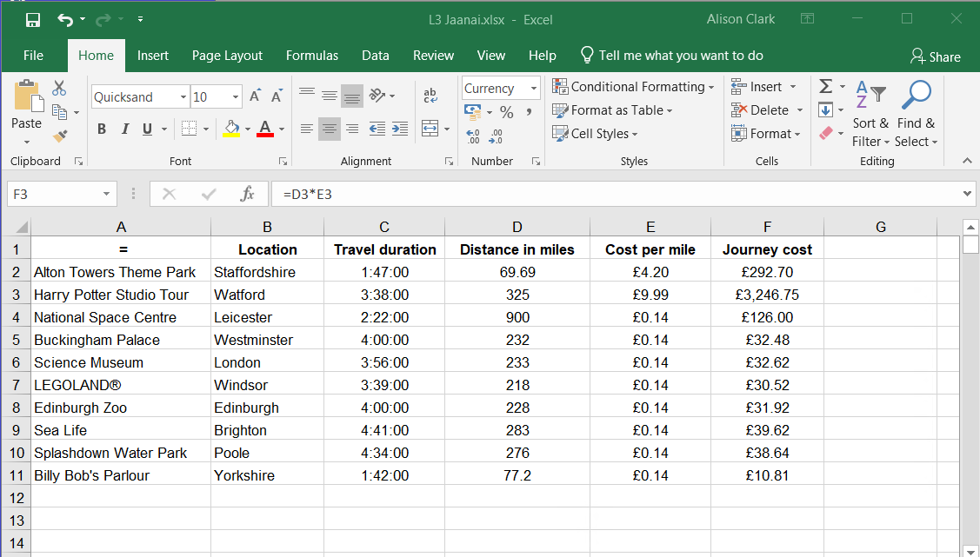Apply accounting number format
This screenshot has width=980, height=557.
[473, 112]
